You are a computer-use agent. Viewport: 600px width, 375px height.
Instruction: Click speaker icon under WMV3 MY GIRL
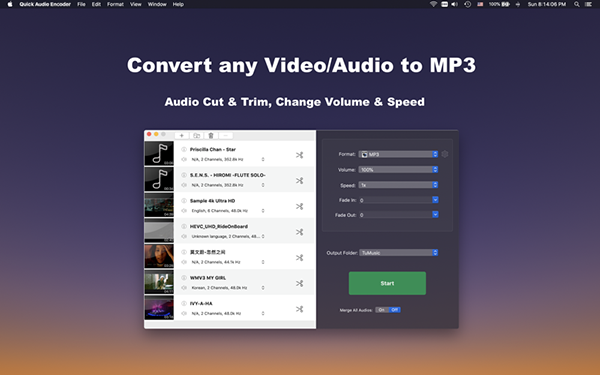click(x=184, y=287)
